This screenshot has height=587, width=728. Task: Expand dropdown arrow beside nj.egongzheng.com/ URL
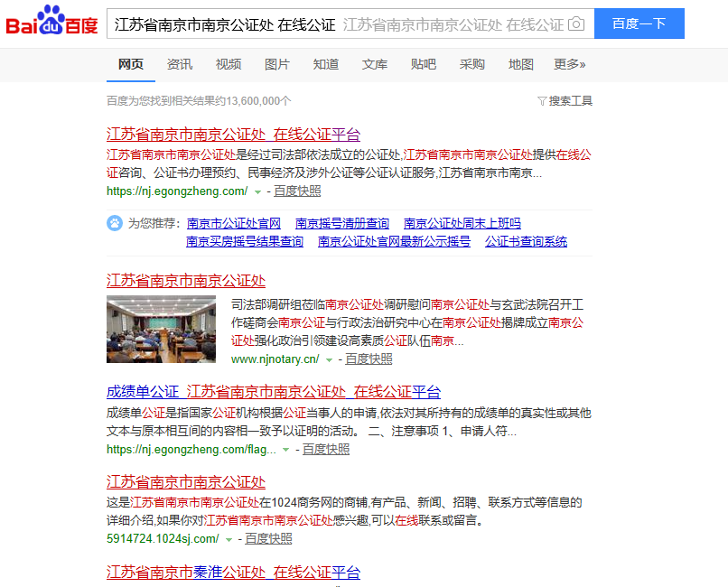[x=257, y=191]
